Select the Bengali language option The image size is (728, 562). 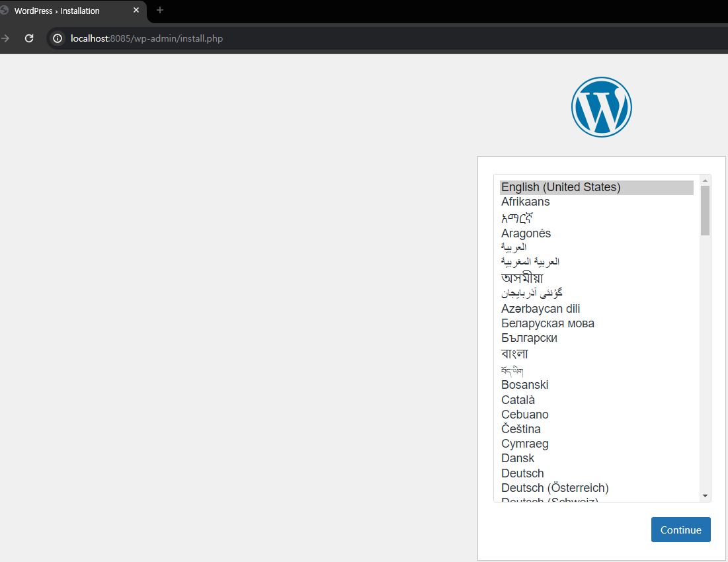(x=596, y=354)
